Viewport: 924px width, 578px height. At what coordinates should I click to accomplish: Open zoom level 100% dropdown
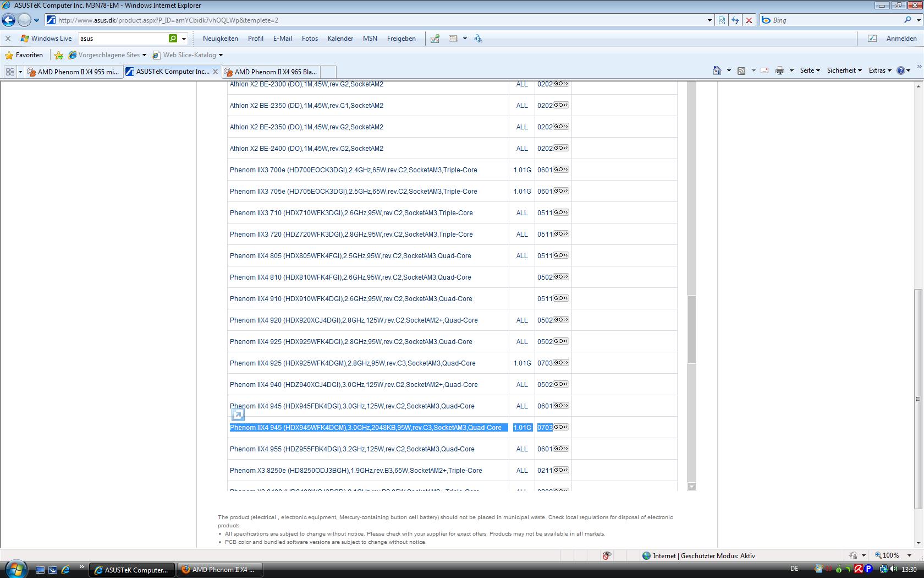(x=909, y=555)
